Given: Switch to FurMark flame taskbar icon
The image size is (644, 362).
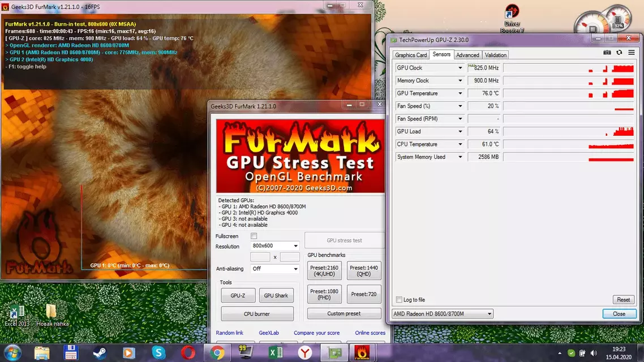Looking at the screenshot, I should [x=362, y=353].
